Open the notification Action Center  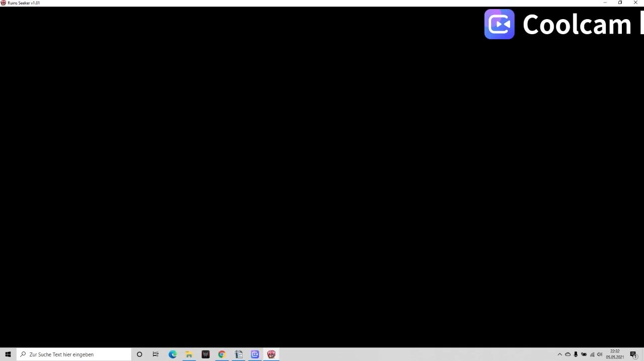pos(633,354)
